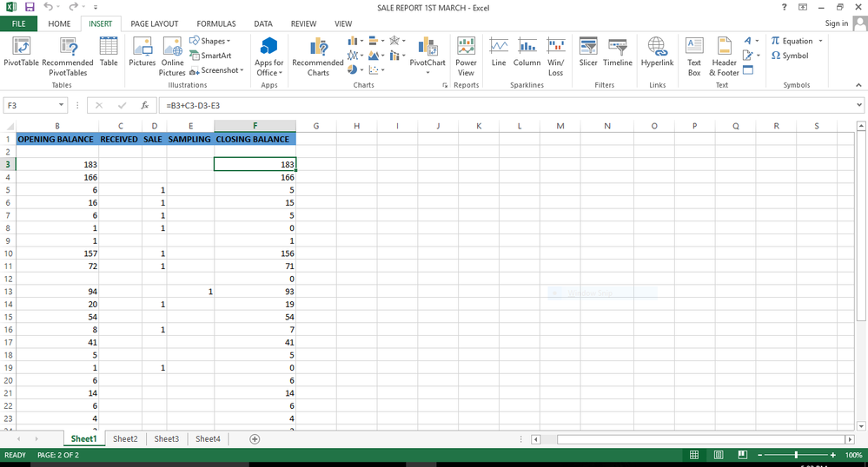Insert a Column sparkline
Screen dimensions: 868x467
527,52
